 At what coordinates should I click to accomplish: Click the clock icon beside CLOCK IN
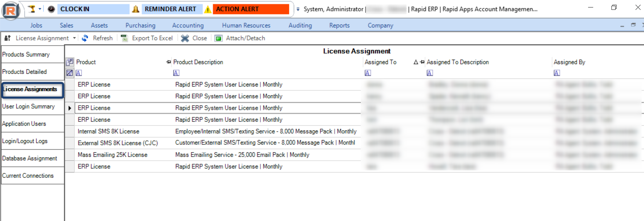point(51,9)
